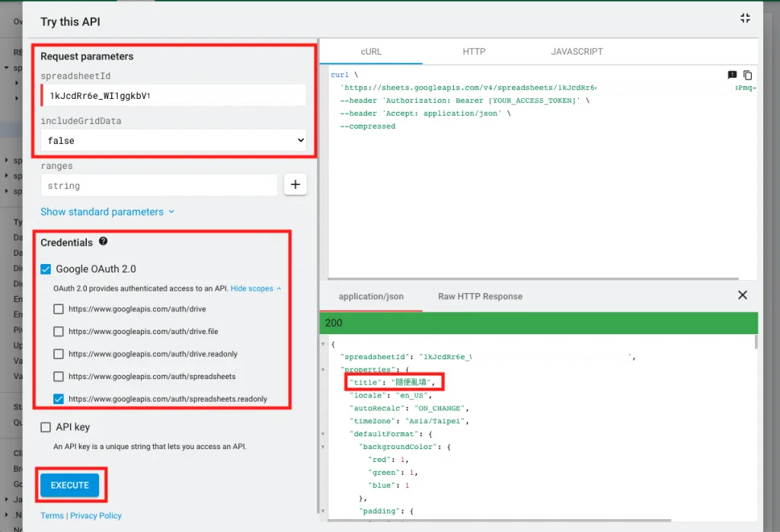Collapse the "defaultFormat" JSON node

[323, 434]
